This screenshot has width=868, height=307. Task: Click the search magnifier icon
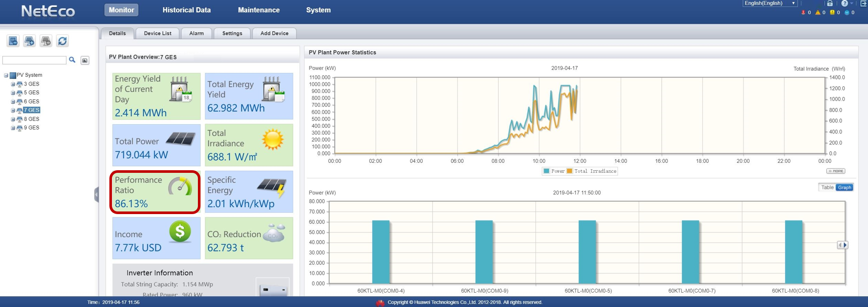[x=72, y=60]
